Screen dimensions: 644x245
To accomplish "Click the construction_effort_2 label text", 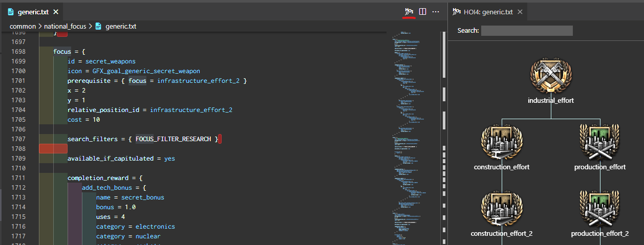I will coord(502,233).
